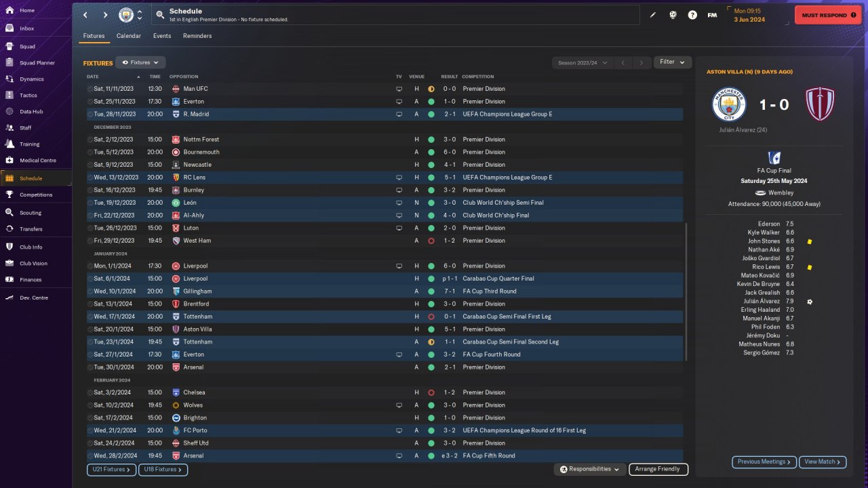The image size is (868, 488).
Task: Open the Training cone icon
Action: (x=9, y=144)
